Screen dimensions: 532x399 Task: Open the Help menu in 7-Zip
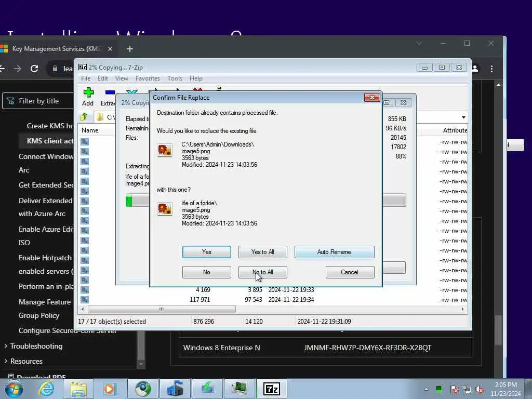(196, 78)
